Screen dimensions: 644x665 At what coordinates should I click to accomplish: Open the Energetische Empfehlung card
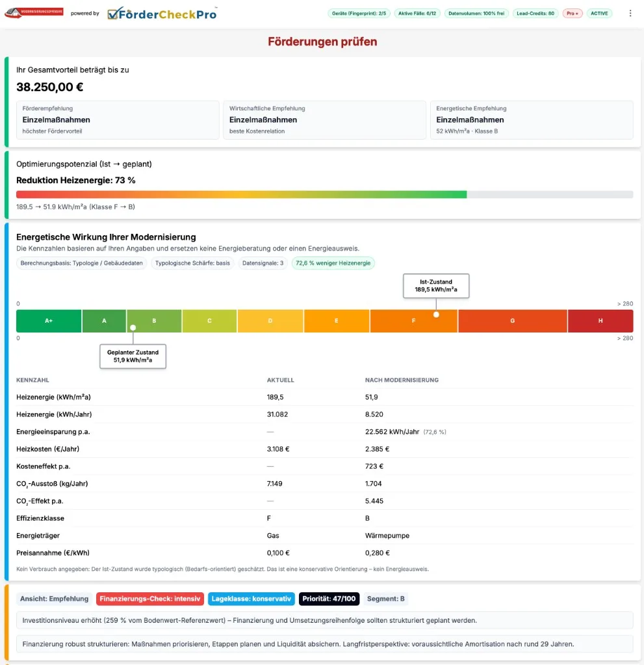tap(532, 120)
